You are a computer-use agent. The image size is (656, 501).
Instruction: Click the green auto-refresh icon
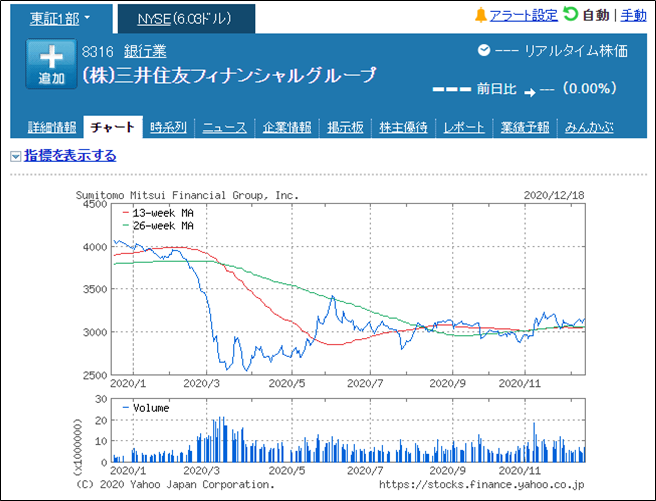coord(570,14)
